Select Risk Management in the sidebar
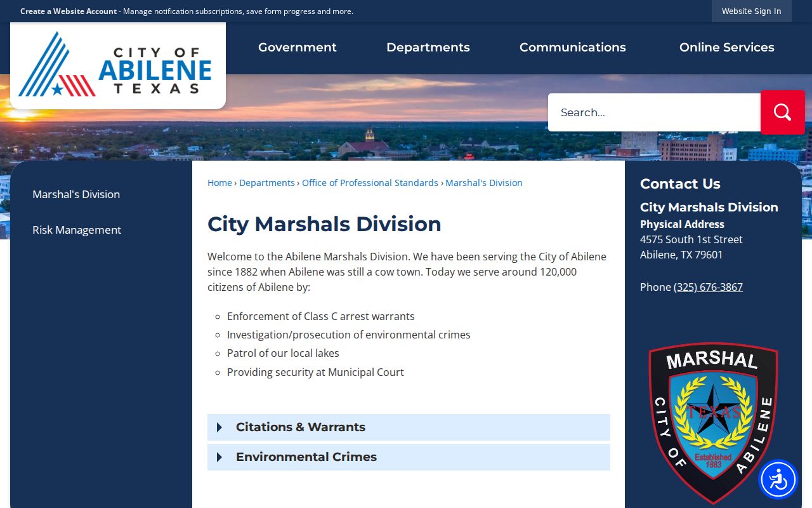The height and width of the screenshot is (508, 812). point(77,230)
